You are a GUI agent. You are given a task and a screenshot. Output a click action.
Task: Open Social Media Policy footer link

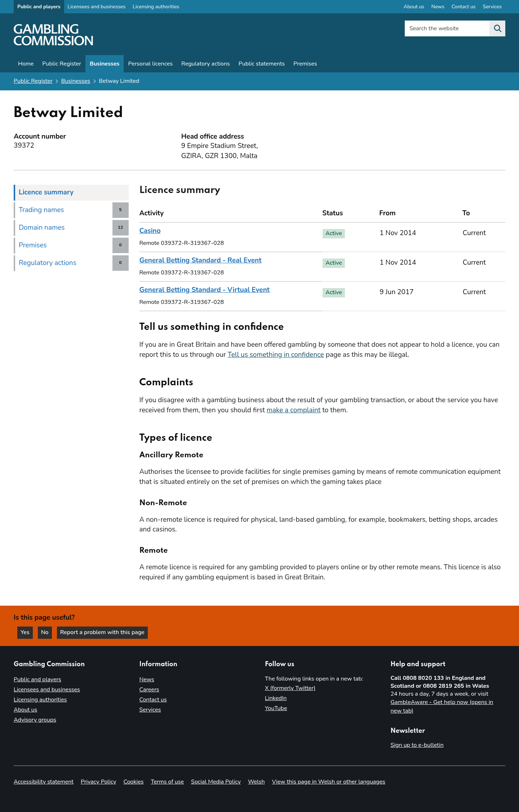point(216,782)
